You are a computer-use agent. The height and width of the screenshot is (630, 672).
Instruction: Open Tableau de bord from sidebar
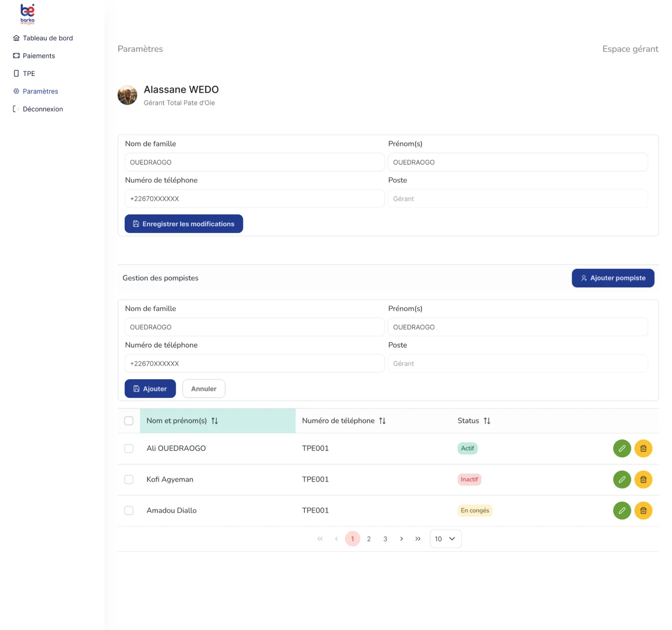coord(43,38)
